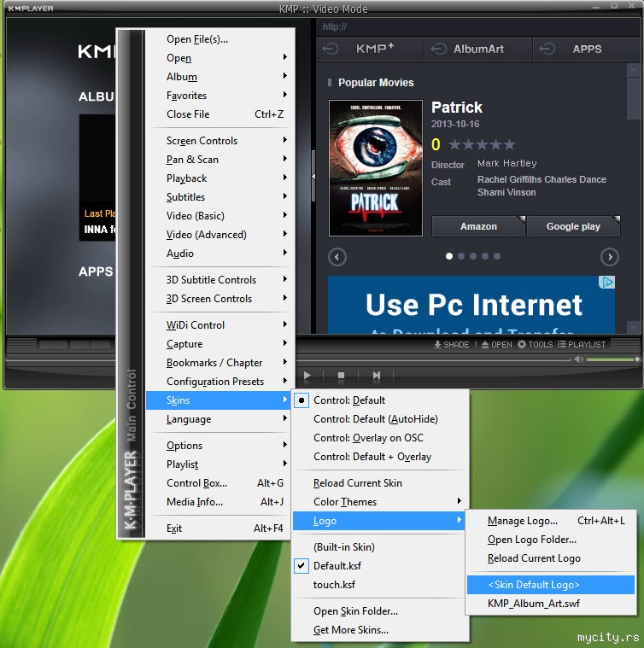Expand the Open submenu
Screen dimensions: 644x648
[x=220, y=58]
